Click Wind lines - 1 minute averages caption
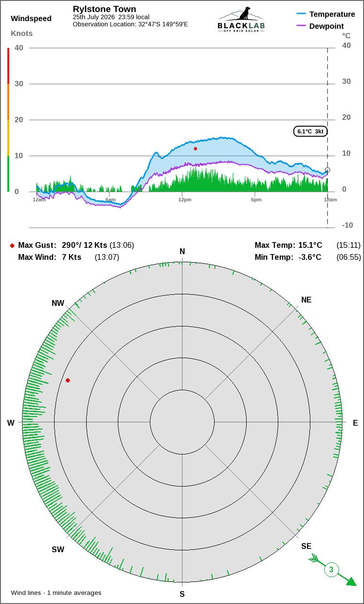364x604 pixels. coord(56,593)
